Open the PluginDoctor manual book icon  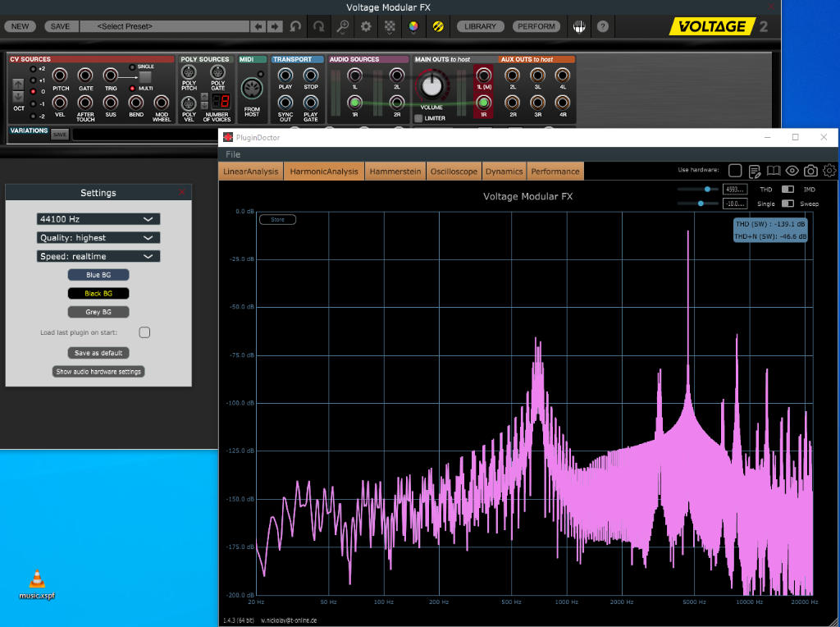773,171
